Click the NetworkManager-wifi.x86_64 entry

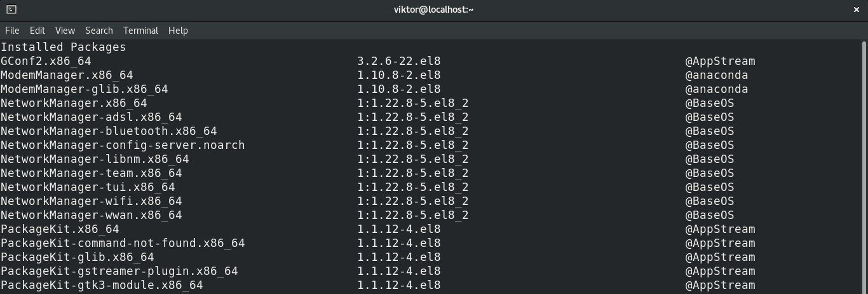(92, 201)
